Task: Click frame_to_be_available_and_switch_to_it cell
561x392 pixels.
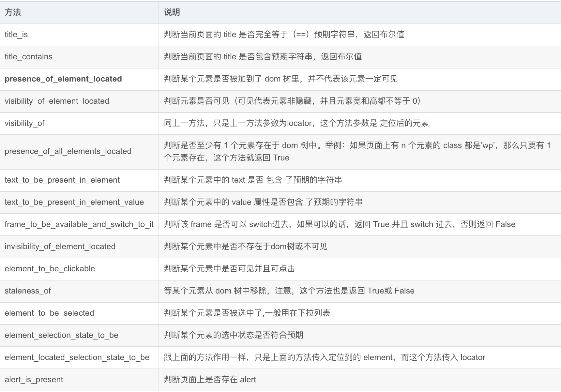Action: (79, 224)
